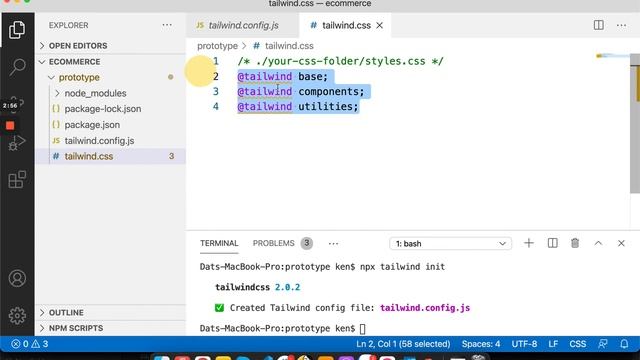Image resolution: width=640 pixels, height=360 pixels.
Task: Collapse the ECOMMERCE folder section
Action: [110, 62]
